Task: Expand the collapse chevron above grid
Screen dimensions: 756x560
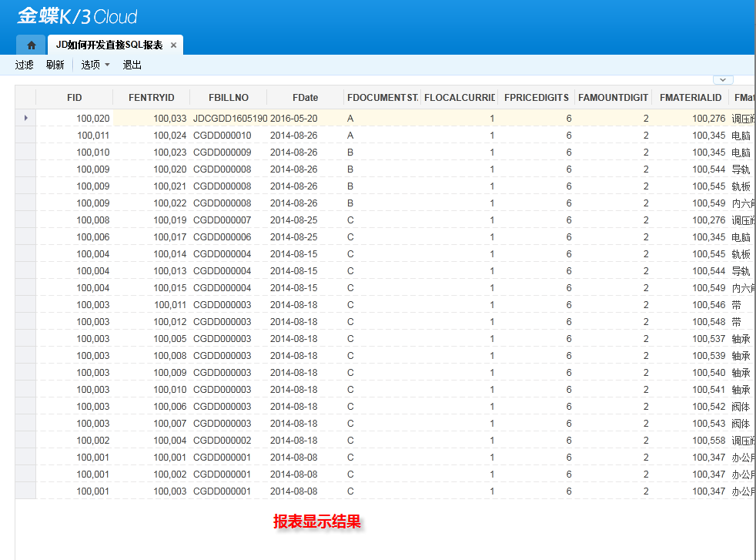Action: [723, 79]
